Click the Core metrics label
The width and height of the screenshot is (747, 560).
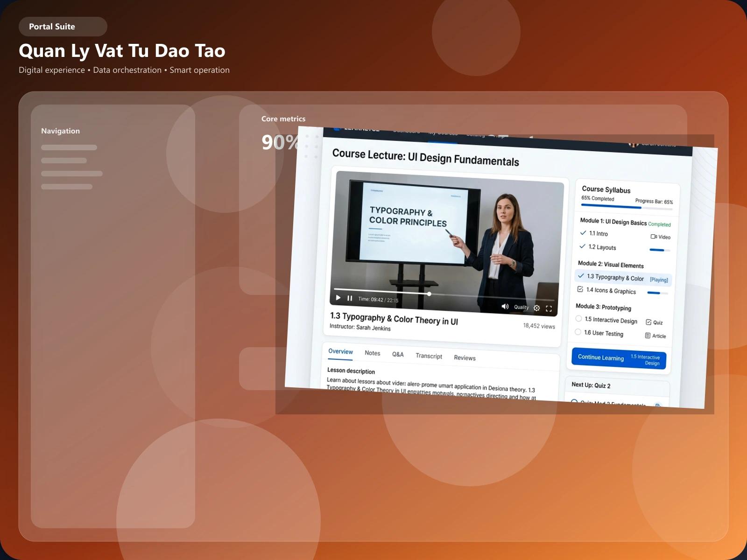(x=283, y=119)
